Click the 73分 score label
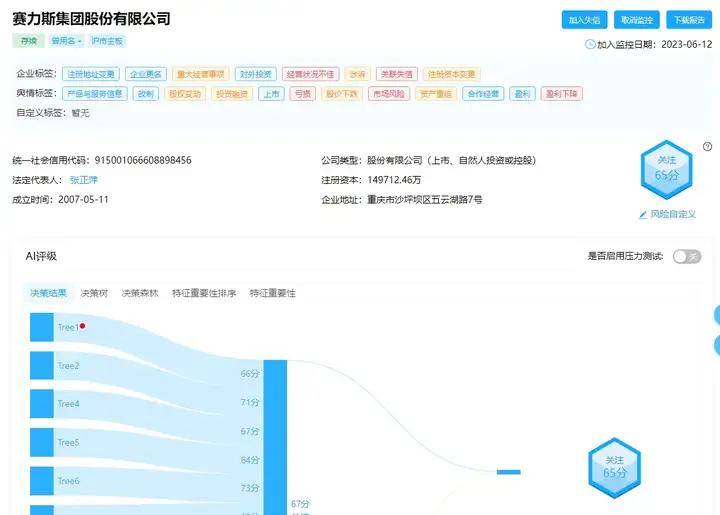Screen dimensions: 720x515 pos(250,488)
